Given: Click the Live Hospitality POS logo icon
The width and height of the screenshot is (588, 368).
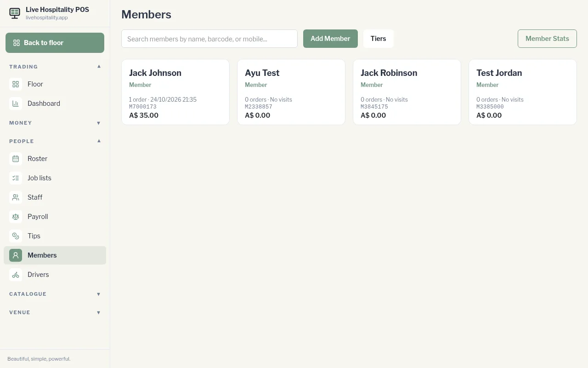Looking at the screenshot, I should coord(15,13).
